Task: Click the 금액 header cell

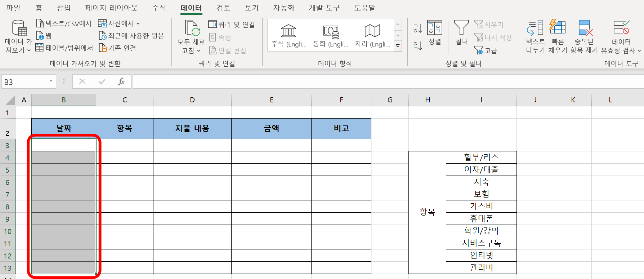Action: click(x=271, y=129)
